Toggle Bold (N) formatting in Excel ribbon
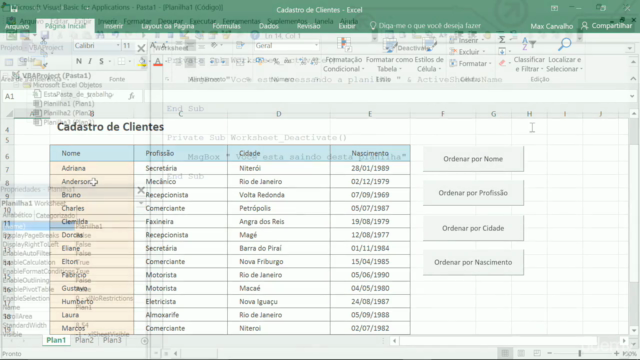Screen dimensions: 640x360 pos(79,61)
